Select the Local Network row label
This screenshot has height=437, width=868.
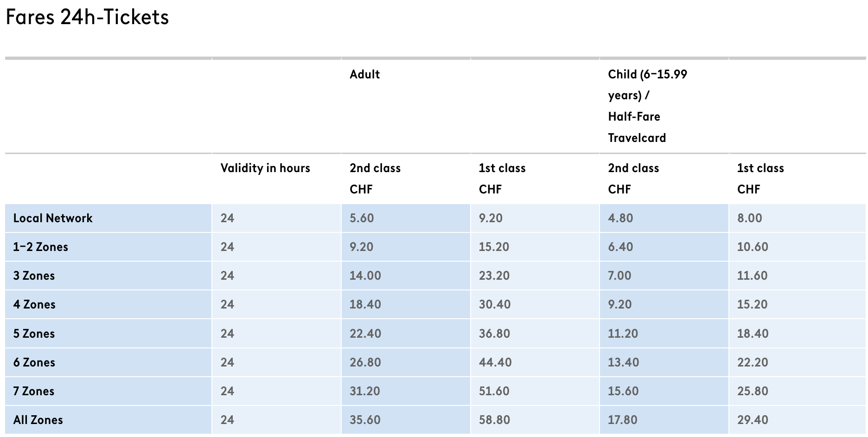click(x=53, y=218)
